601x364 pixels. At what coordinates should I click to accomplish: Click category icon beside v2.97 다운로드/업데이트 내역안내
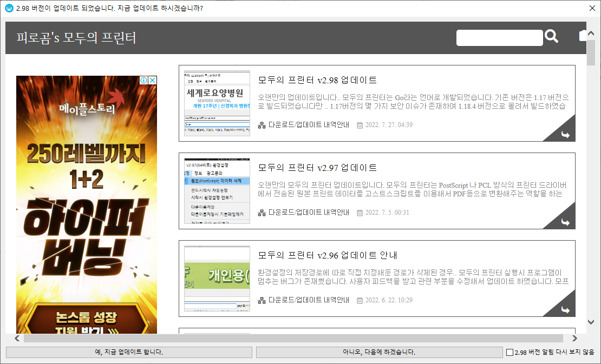click(x=262, y=213)
